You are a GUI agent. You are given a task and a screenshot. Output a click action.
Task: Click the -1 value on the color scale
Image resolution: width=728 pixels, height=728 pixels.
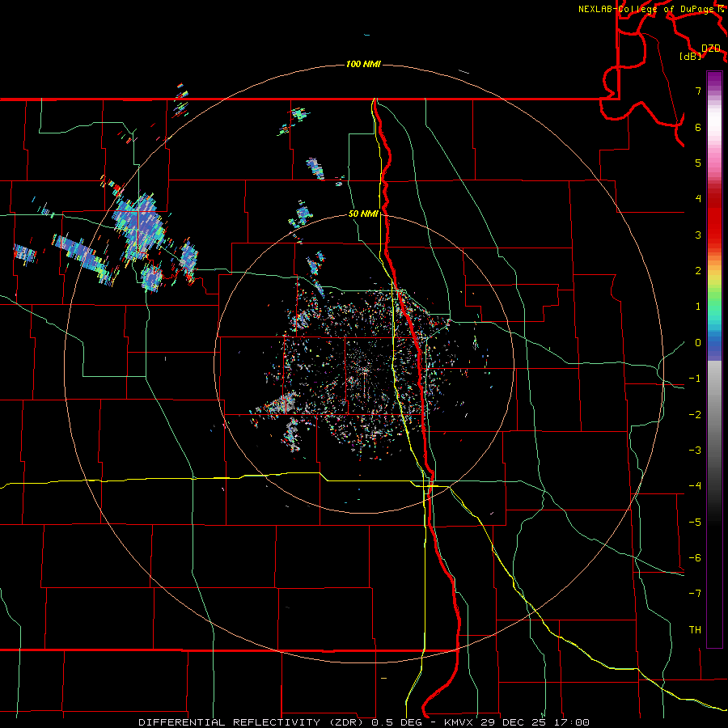point(695,379)
